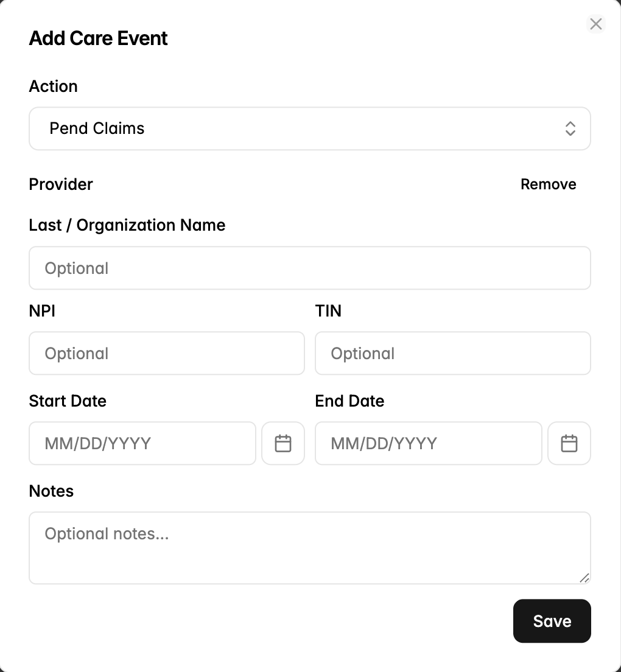Click the Provider section heading
Screen dimensions: 621x672
(x=61, y=184)
